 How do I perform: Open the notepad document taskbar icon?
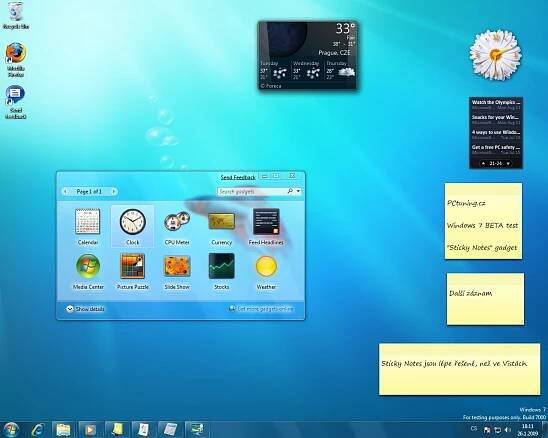point(143,430)
